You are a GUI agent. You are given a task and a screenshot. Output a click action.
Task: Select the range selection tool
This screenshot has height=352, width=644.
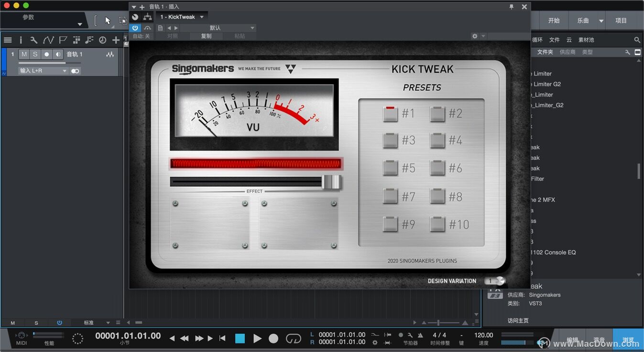pos(123,21)
